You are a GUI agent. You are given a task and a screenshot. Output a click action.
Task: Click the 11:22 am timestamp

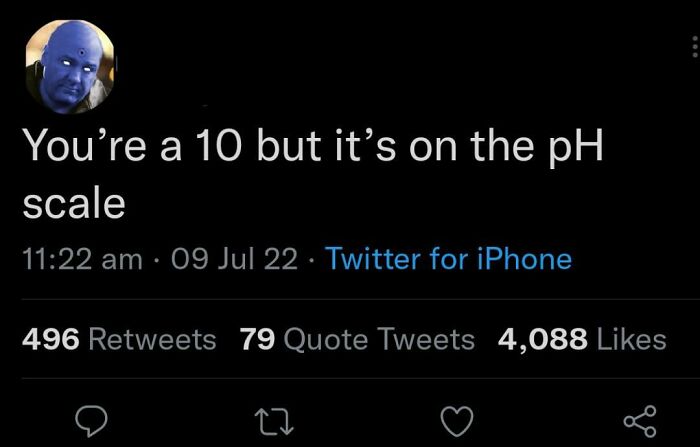tap(82, 259)
